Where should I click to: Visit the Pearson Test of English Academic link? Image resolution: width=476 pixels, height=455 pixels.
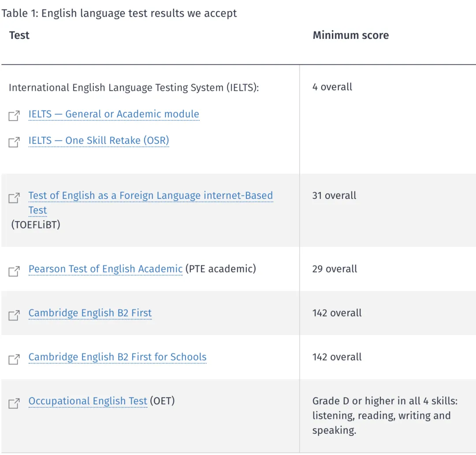pyautogui.click(x=105, y=269)
